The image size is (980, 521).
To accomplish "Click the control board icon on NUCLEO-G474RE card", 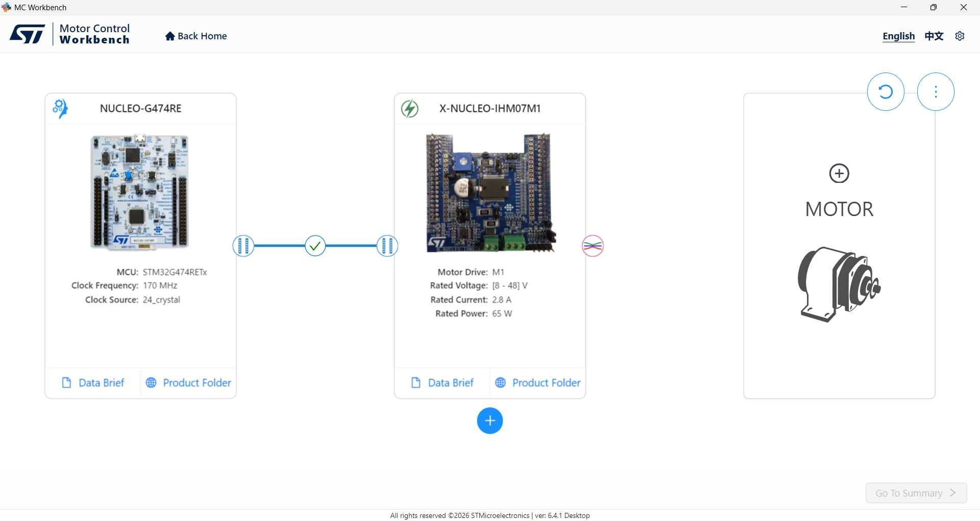I will (60, 108).
